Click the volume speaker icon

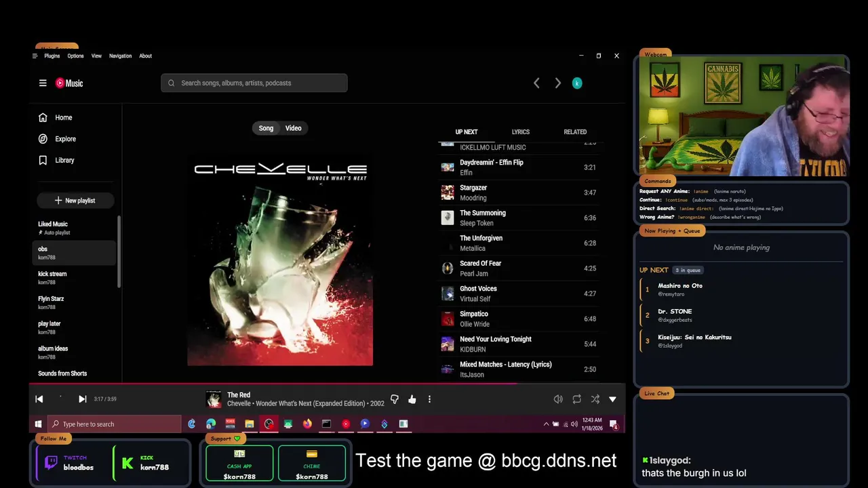558,399
